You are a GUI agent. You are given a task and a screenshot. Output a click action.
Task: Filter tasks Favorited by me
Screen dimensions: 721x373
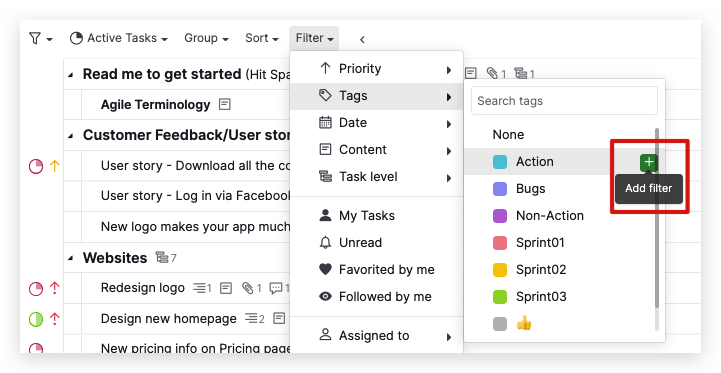coord(376,270)
